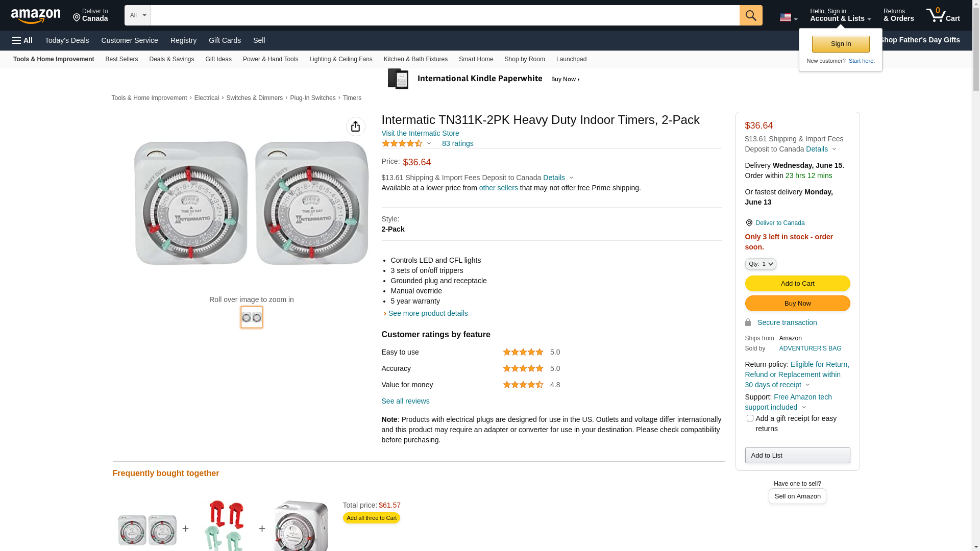
Task: Open the Qty quantity dropdown
Action: click(x=760, y=264)
